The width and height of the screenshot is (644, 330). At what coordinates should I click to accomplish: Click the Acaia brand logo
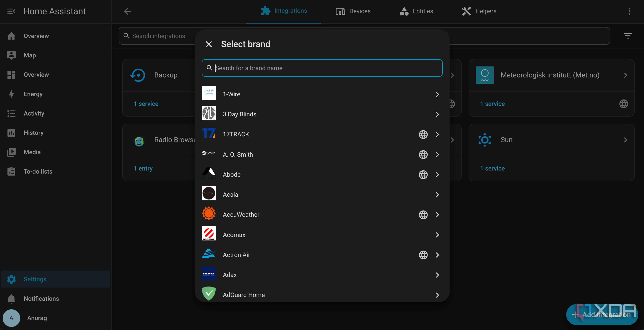tap(209, 193)
